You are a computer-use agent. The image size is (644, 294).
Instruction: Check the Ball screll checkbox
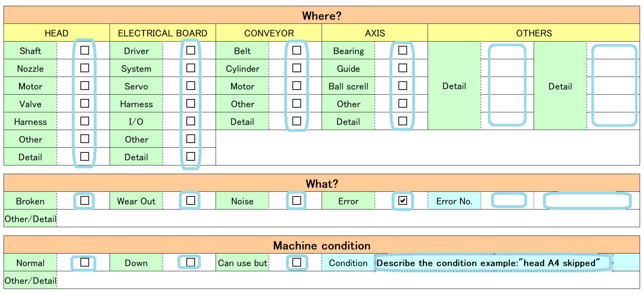click(403, 86)
